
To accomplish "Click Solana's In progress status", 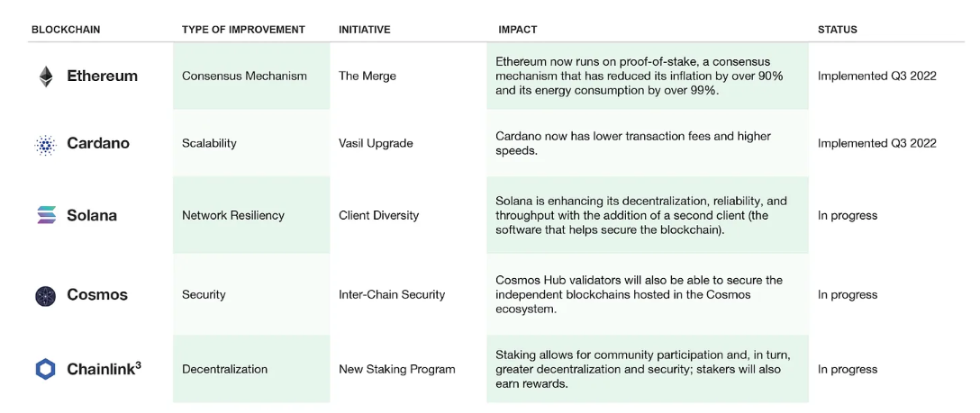I will click(x=848, y=216).
